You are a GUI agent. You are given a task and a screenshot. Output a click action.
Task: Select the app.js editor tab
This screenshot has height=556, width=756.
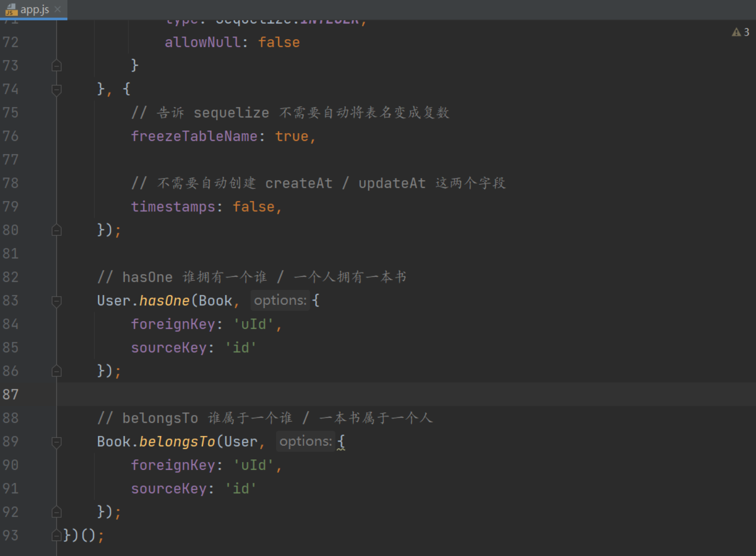pos(34,9)
